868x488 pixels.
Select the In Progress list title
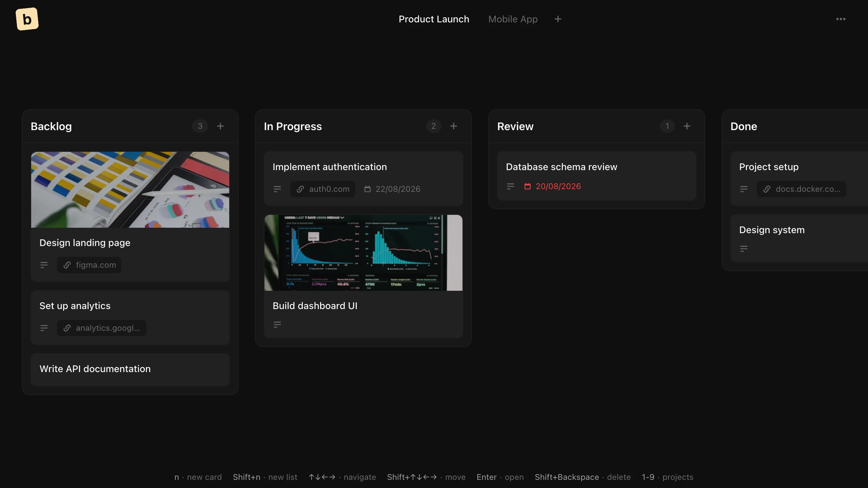[x=293, y=126]
